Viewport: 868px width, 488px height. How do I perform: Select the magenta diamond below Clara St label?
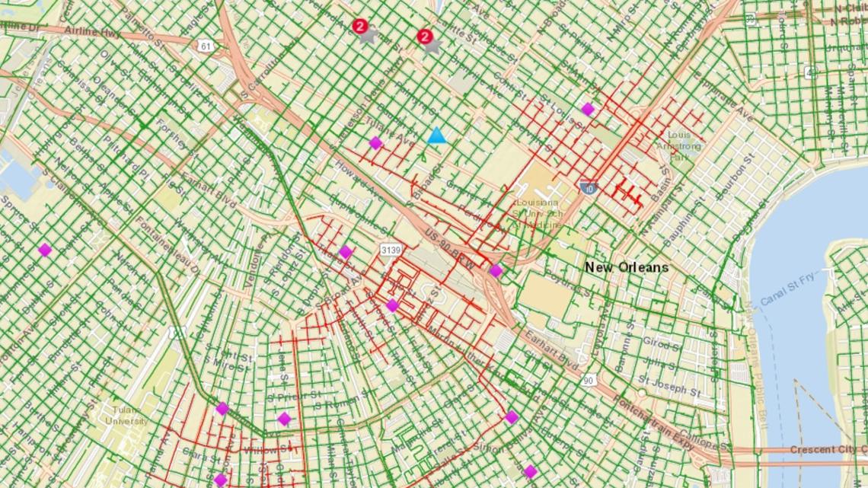click(220, 480)
